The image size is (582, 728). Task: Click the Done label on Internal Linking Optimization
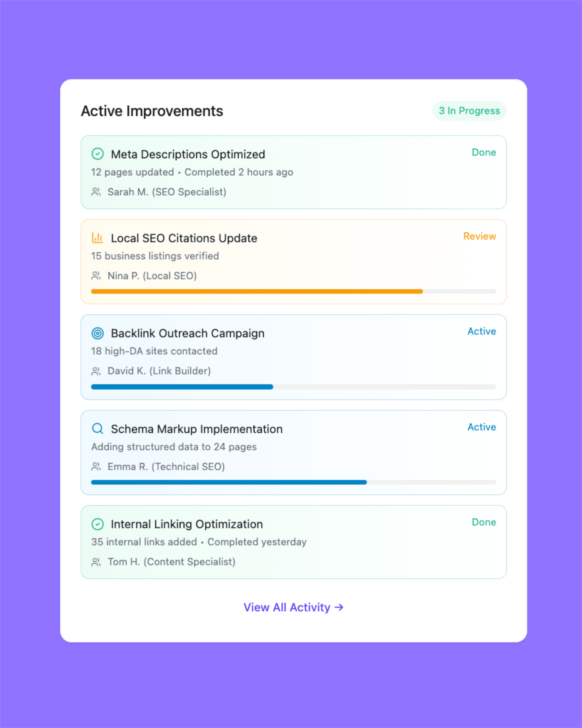tap(484, 522)
